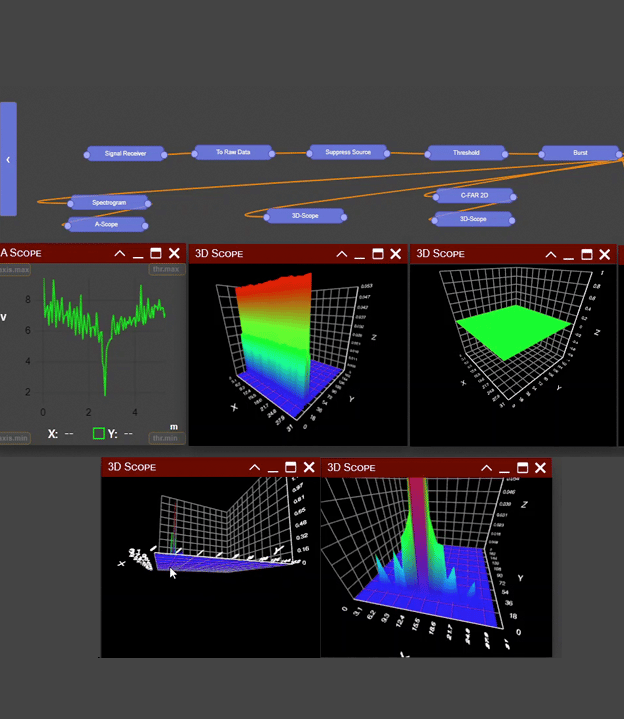This screenshot has width=624, height=719.
Task: Click input port of Threshold node
Action: 428,155
